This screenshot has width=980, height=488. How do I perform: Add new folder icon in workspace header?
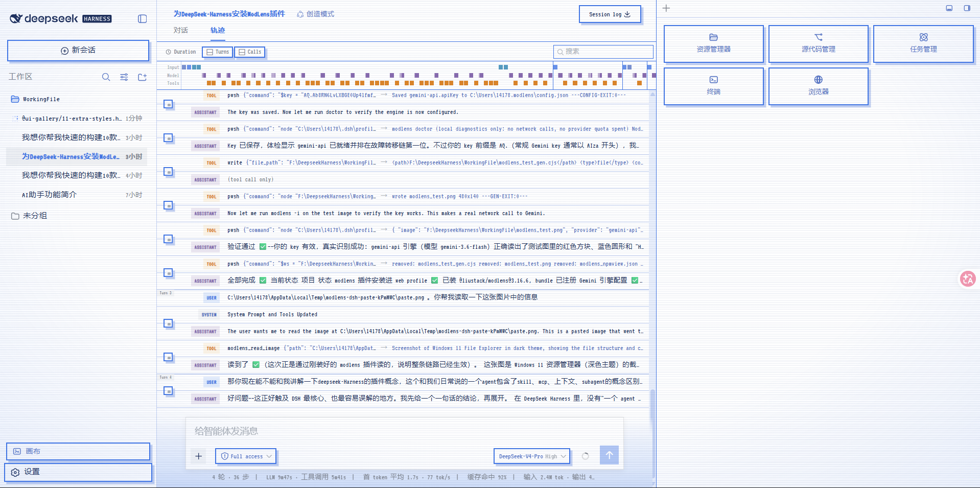pos(143,77)
